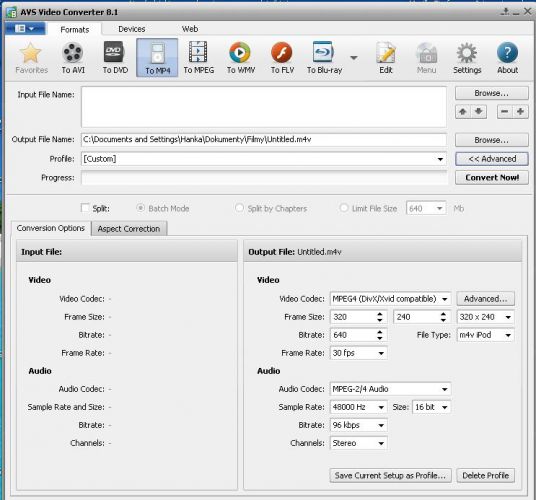Switch to the Formats tab

pyautogui.click(x=75, y=29)
